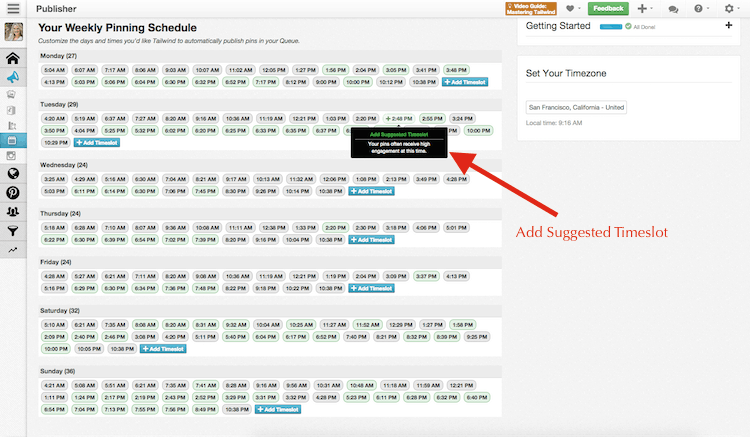The width and height of the screenshot is (750, 437).
Task: Add a timeslot to Sunday
Action: (278, 410)
